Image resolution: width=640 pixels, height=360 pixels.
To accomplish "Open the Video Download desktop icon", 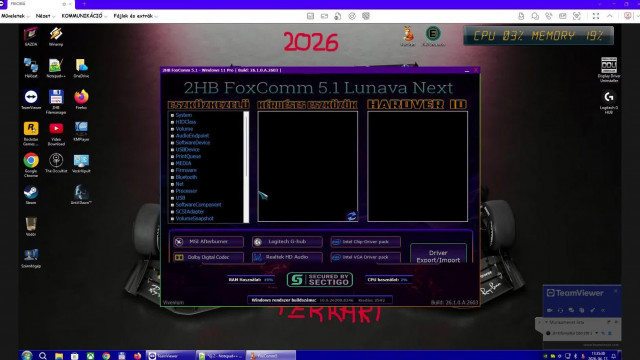I will pyautogui.click(x=56, y=133).
